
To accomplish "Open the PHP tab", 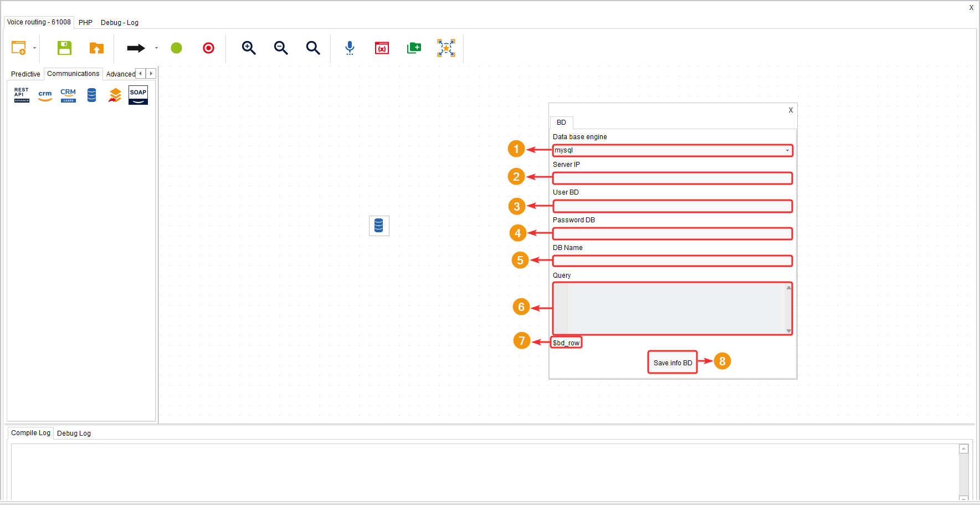I will 85,23.
